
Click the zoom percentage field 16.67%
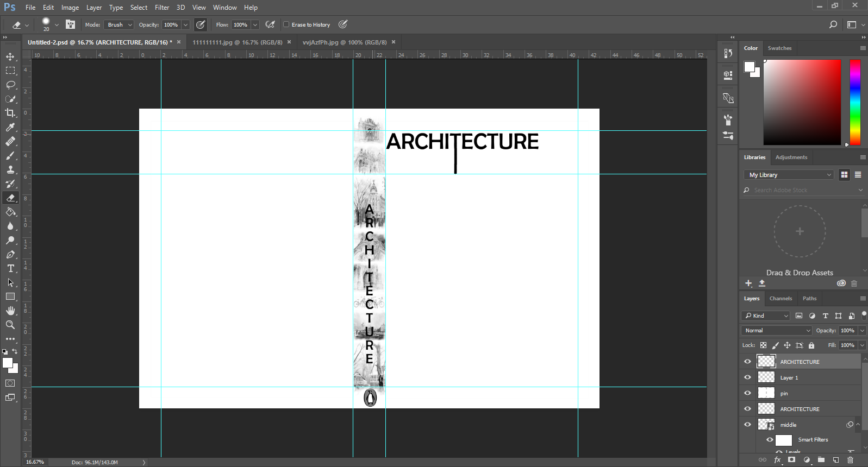(35, 462)
